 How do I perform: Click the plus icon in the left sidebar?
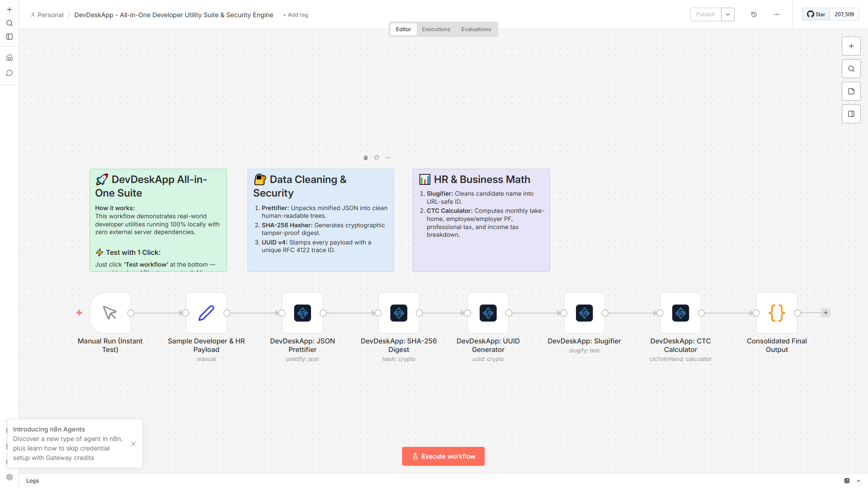click(9, 9)
